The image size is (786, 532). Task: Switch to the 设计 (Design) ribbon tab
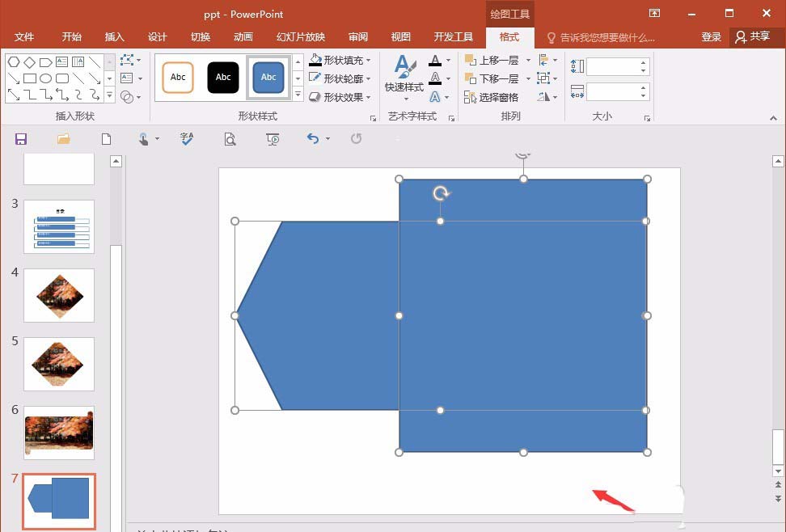tap(157, 36)
